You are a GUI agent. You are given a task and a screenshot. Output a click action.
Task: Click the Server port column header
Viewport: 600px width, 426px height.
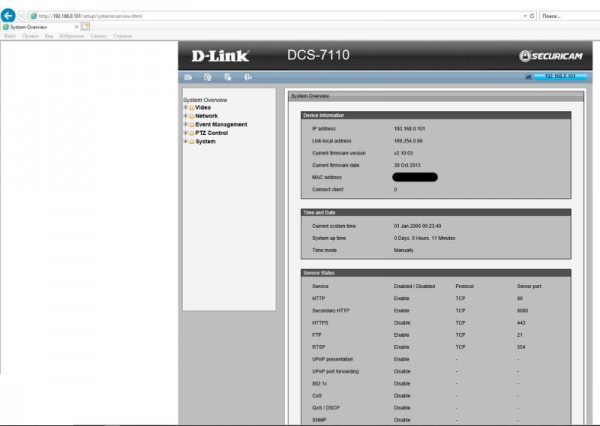click(x=529, y=286)
